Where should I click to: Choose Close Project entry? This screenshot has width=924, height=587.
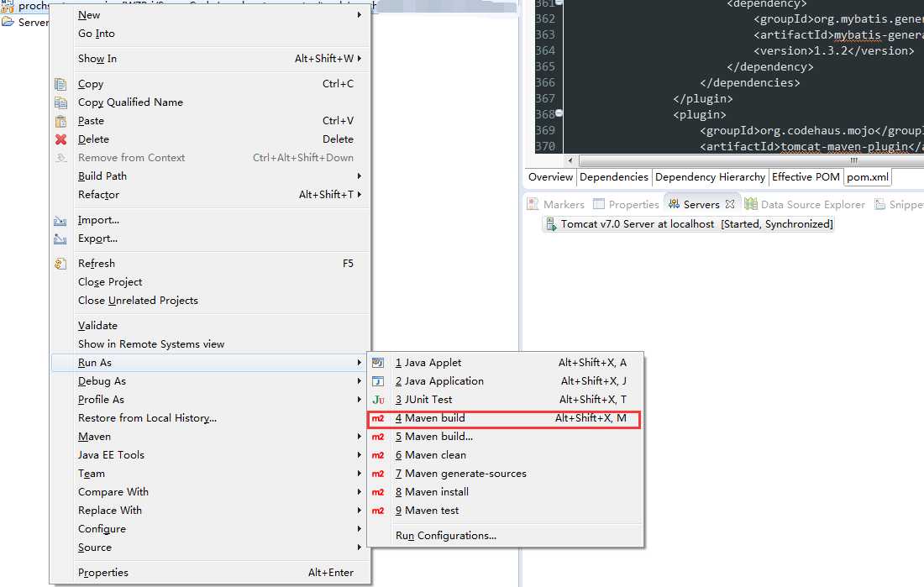(210, 281)
